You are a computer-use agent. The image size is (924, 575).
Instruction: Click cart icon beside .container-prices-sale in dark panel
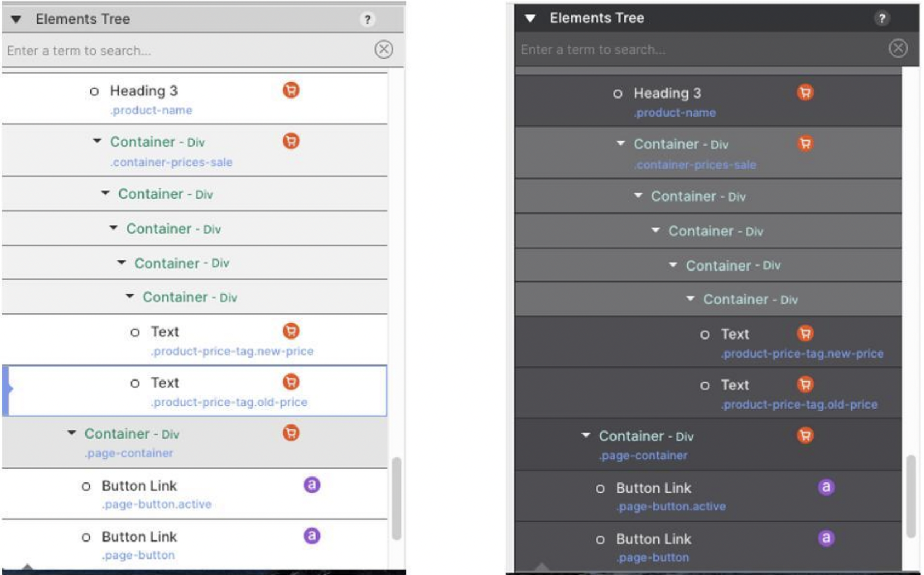coord(805,143)
